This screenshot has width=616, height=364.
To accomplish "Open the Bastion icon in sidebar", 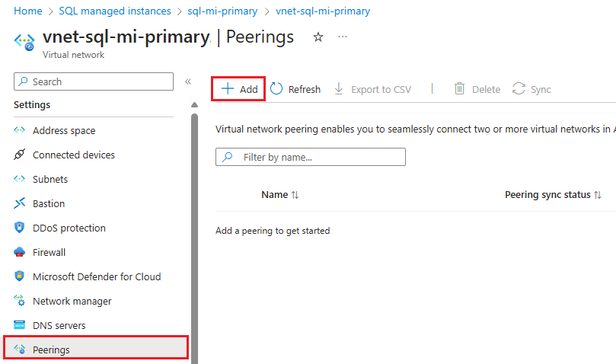I will pyautogui.click(x=20, y=203).
